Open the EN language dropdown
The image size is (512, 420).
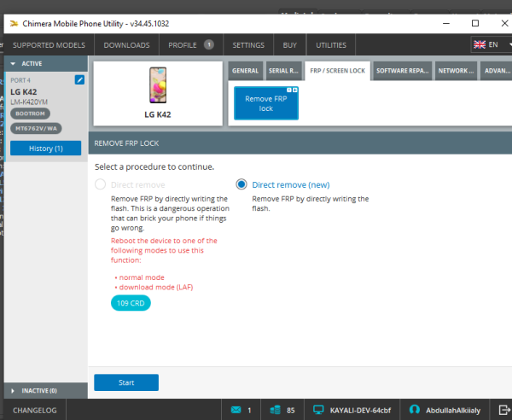492,44
